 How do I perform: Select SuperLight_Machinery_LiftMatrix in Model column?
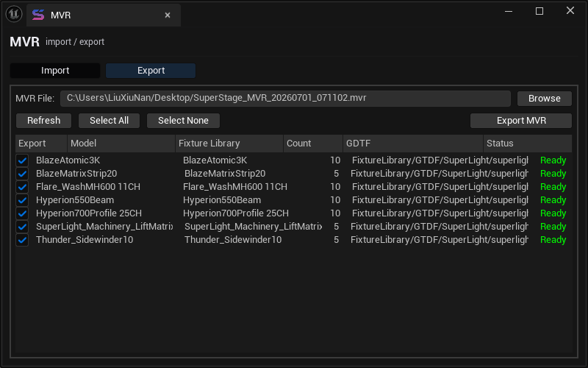point(104,227)
